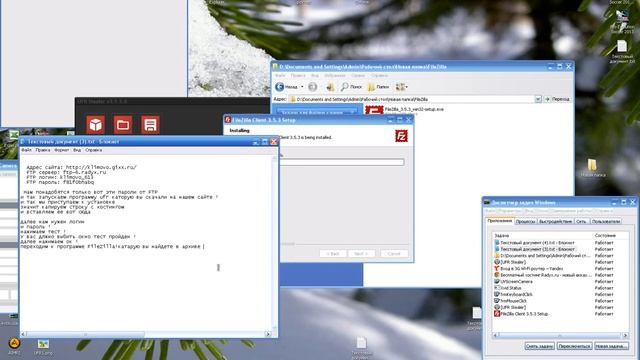Select the text document icon at desktop top-right
This screenshot has height=360, width=640.
622,51
